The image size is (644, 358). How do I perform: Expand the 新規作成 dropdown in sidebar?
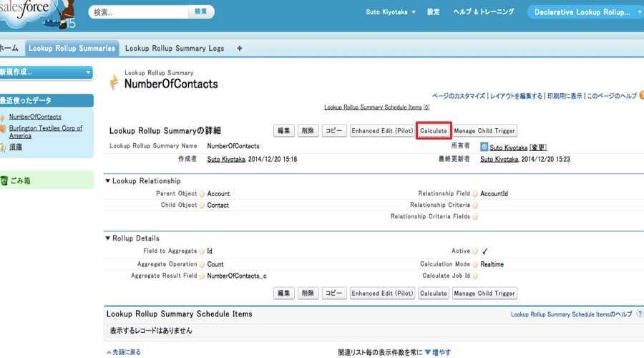click(47, 72)
